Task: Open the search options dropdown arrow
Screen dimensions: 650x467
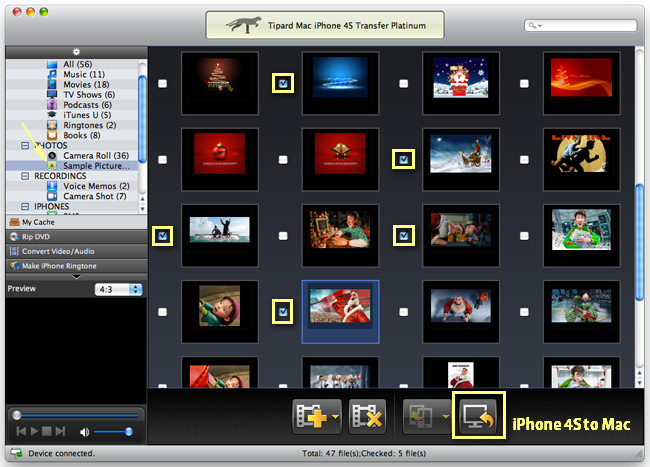Action: point(540,26)
